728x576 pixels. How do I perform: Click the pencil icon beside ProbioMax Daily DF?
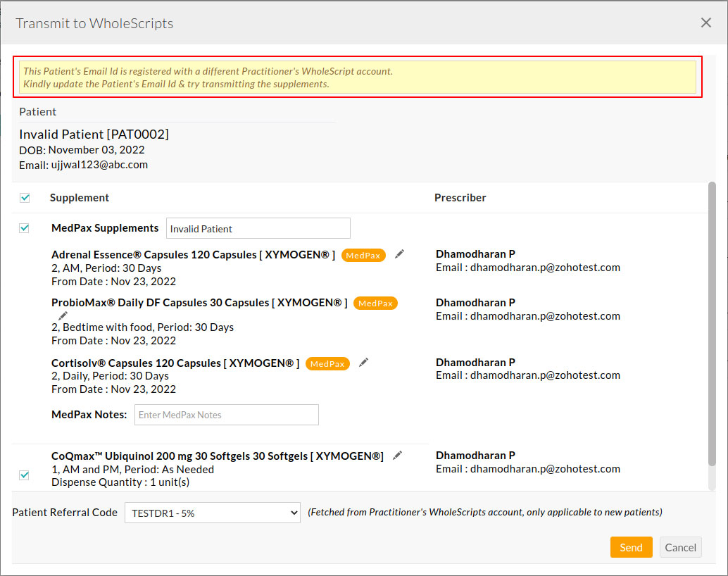pyautogui.click(x=62, y=316)
